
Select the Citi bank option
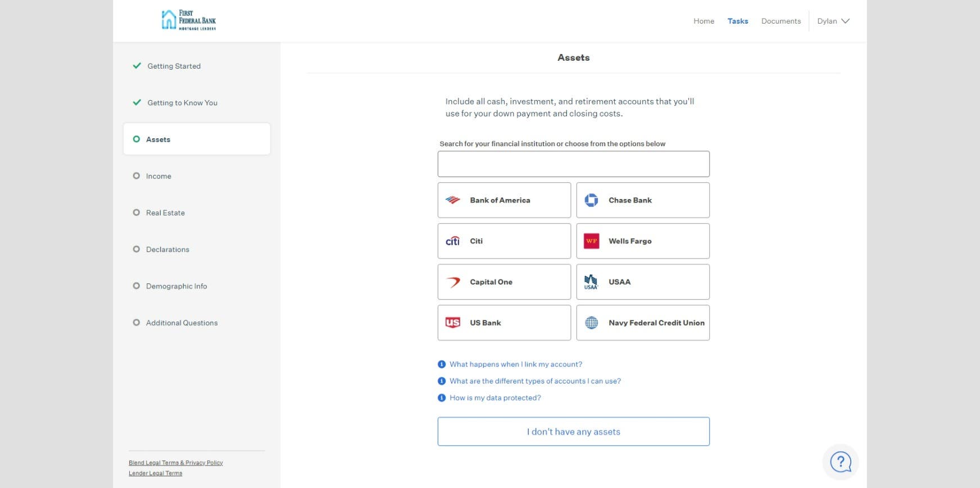tap(504, 241)
